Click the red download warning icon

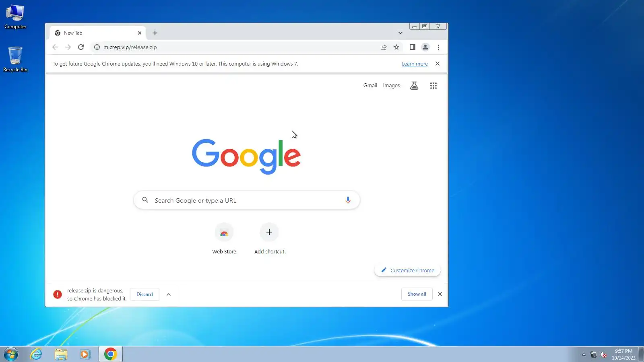(58, 294)
